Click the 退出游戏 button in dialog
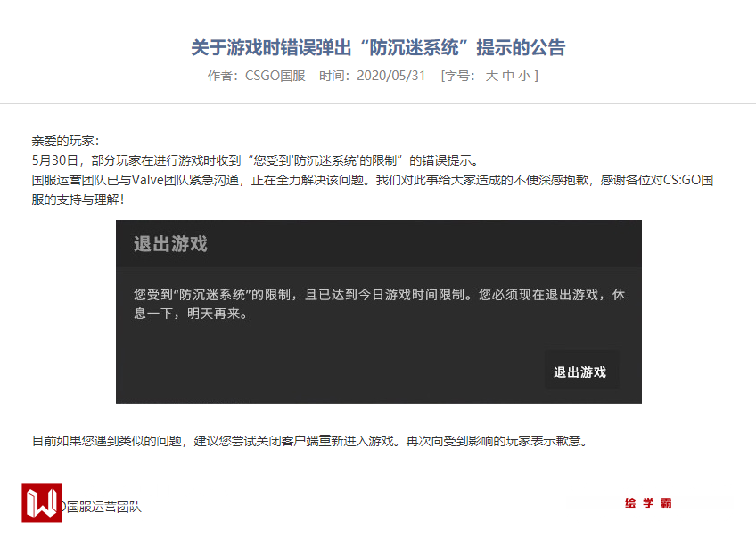 tap(580, 371)
